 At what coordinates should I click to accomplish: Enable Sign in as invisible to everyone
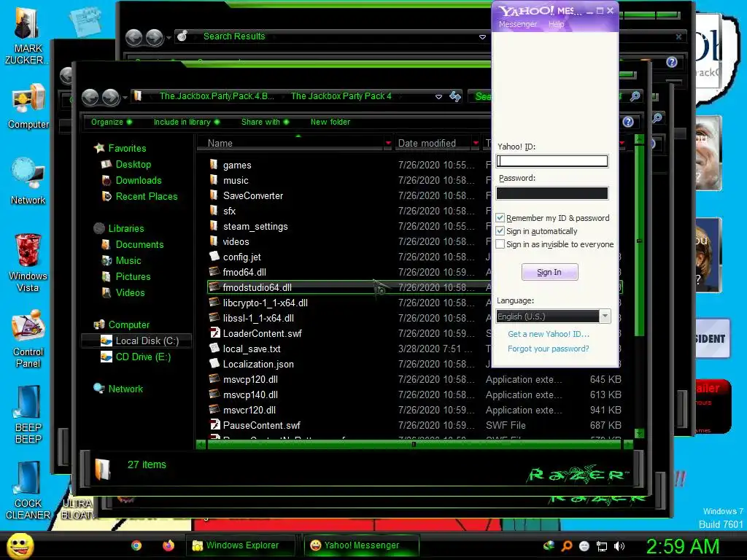coord(500,244)
